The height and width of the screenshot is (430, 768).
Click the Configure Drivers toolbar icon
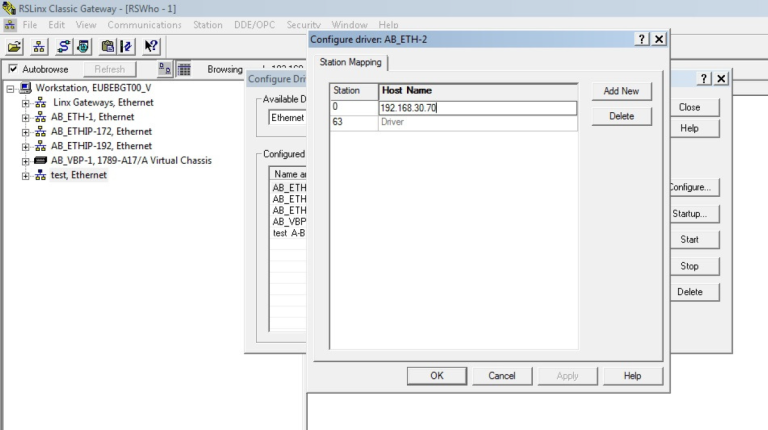point(63,47)
